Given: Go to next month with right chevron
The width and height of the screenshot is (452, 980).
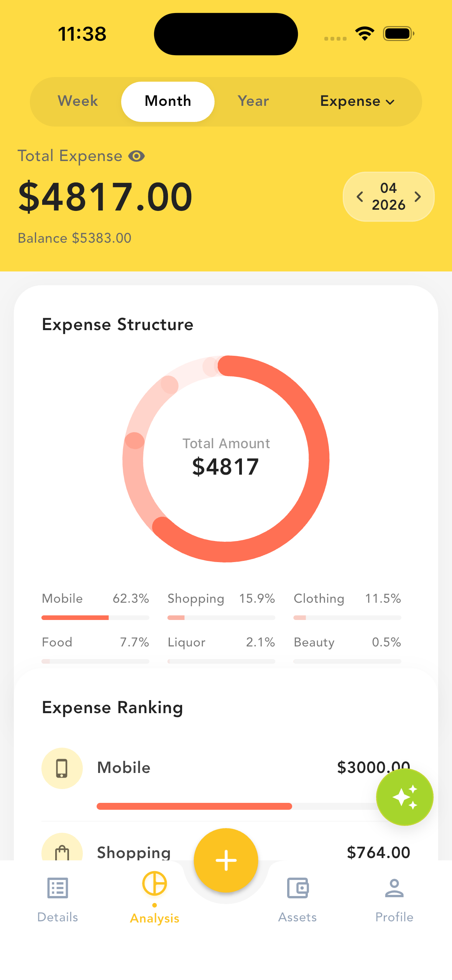Looking at the screenshot, I should click(x=418, y=197).
